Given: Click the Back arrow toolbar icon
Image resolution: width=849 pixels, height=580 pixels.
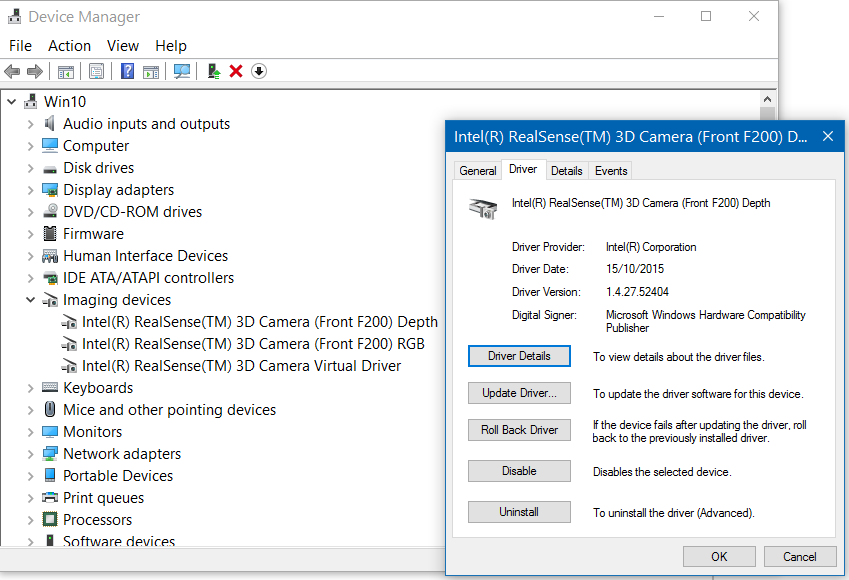Looking at the screenshot, I should (12, 71).
